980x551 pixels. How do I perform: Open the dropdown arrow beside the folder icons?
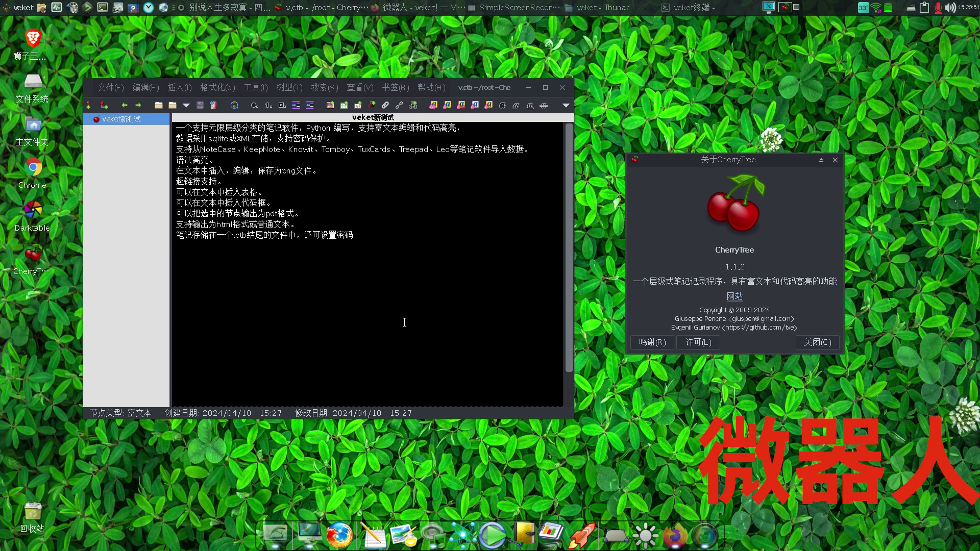(186, 105)
